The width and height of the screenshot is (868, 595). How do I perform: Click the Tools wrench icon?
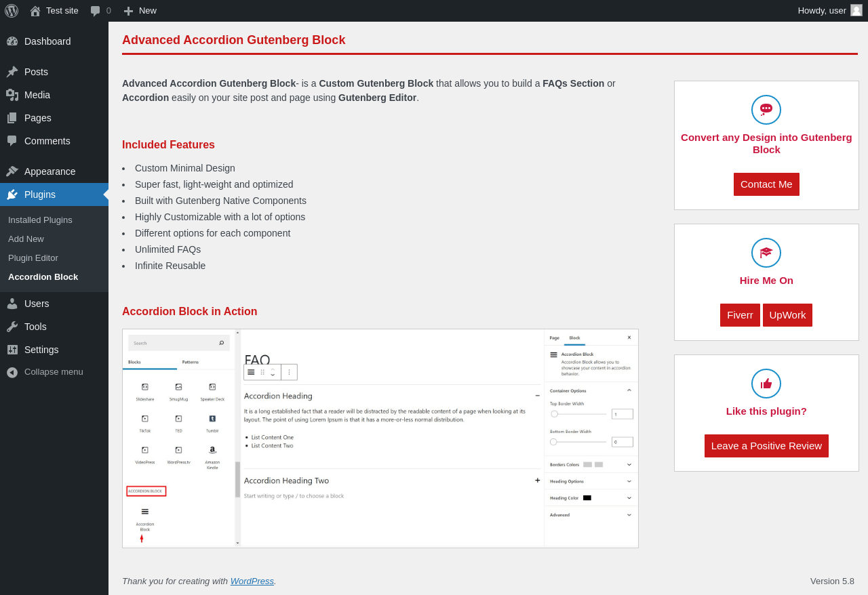click(x=12, y=327)
